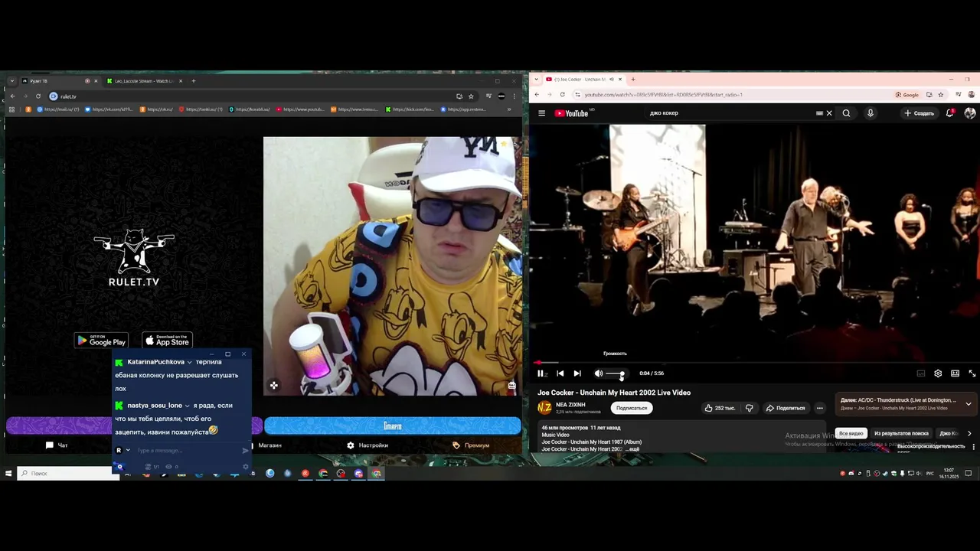Open Настройки on rulet.tv
Image resolution: width=980 pixels, height=551 pixels.
[x=367, y=445]
